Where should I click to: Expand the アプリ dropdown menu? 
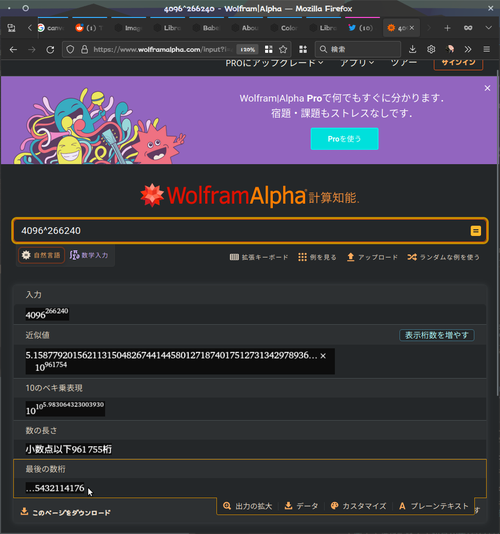[357, 63]
